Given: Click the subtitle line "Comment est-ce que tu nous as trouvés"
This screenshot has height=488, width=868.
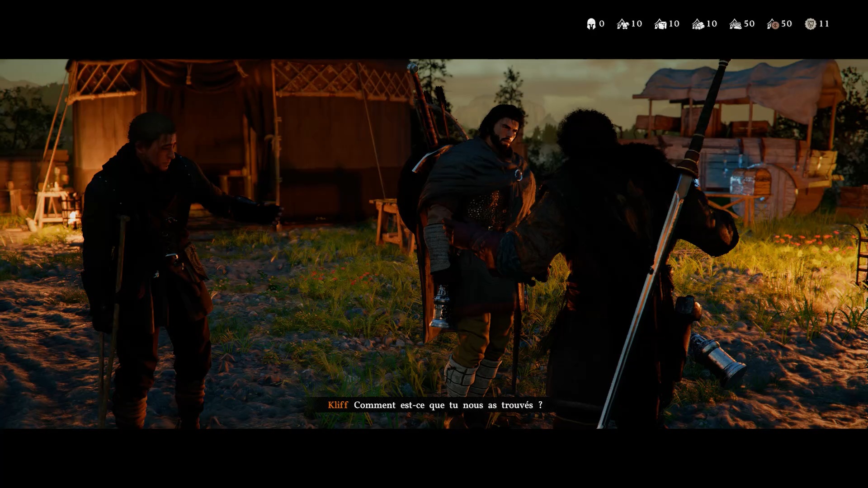Looking at the screenshot, I should click(448, 405).
